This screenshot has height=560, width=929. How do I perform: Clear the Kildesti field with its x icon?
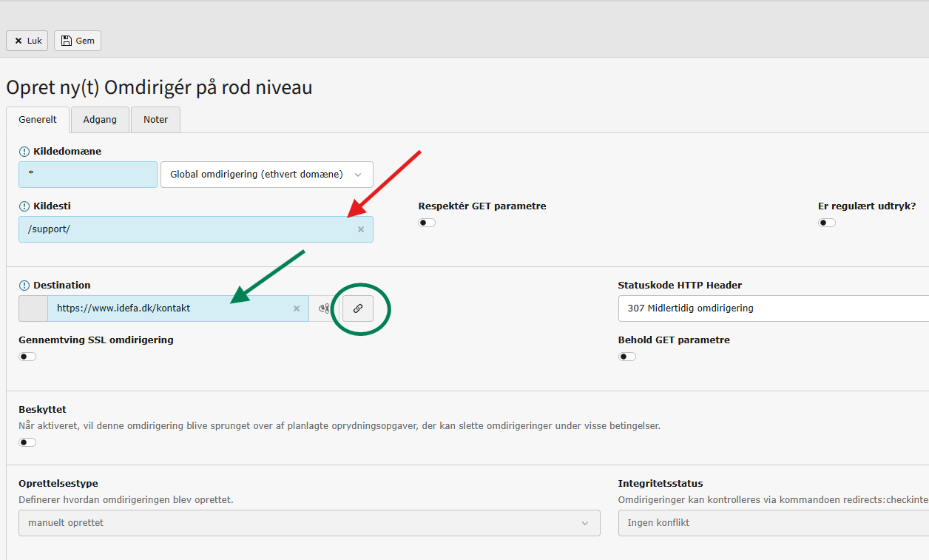[361, 229]
